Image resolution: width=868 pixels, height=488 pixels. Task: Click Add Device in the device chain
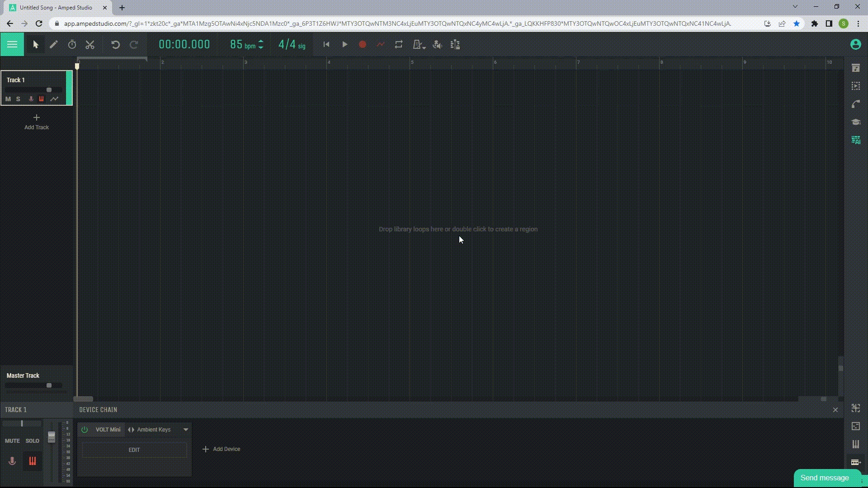point(221,449)
